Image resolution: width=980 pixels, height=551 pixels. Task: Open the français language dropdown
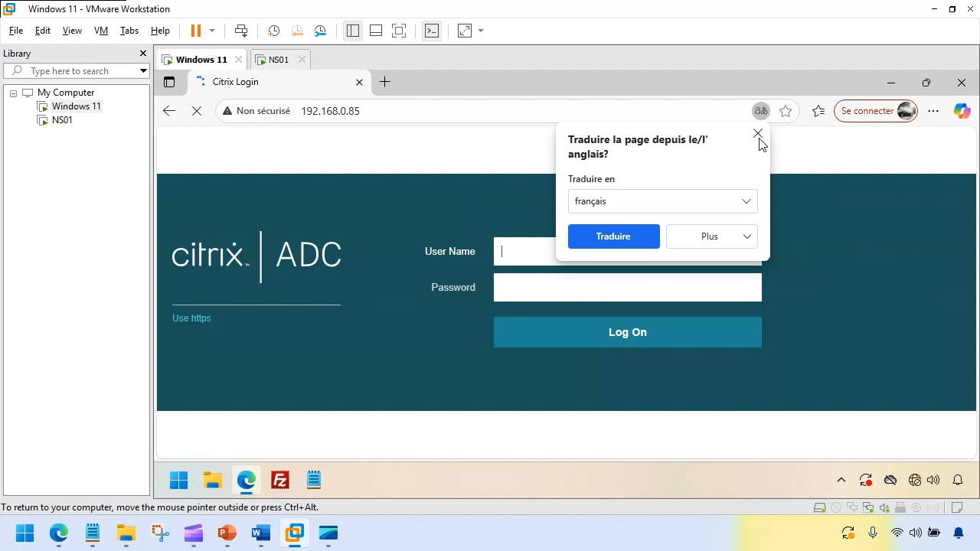pos(662,201)
